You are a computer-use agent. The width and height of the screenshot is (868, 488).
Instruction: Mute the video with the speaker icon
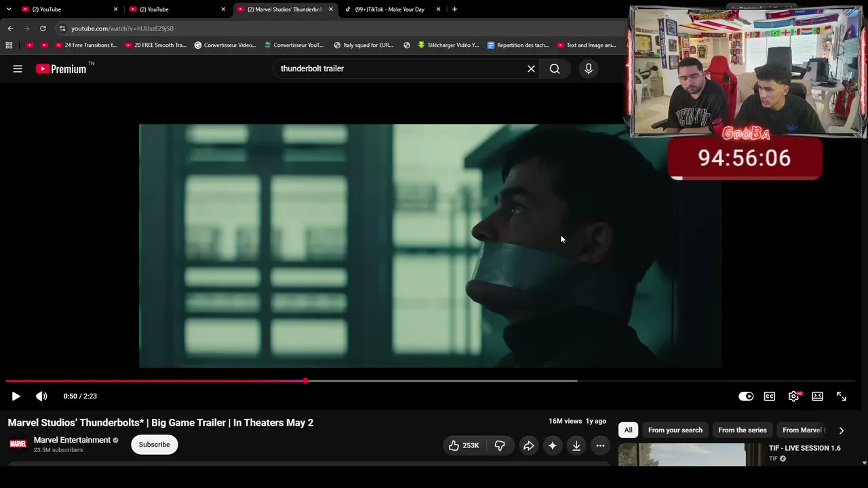(x=41, y=396)
